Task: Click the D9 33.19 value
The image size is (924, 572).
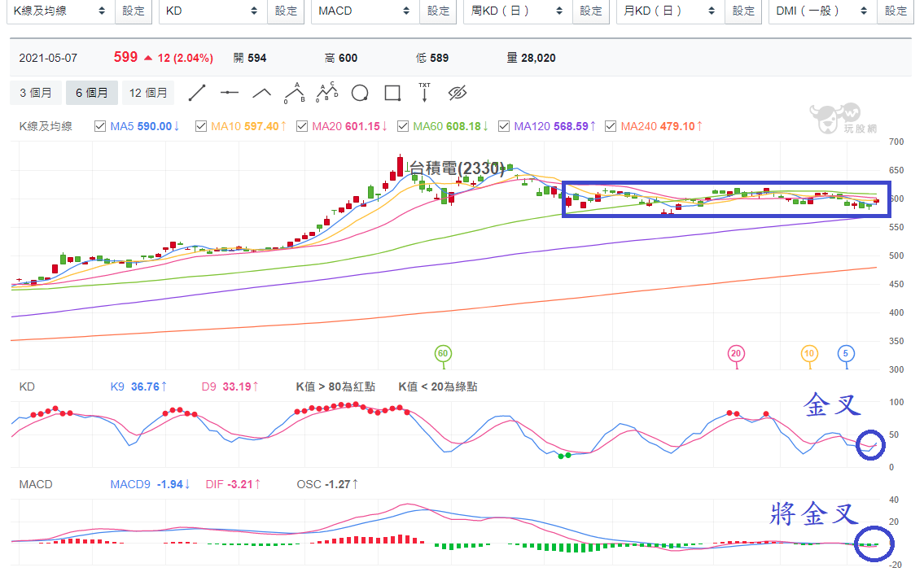Action: point(230,386)
